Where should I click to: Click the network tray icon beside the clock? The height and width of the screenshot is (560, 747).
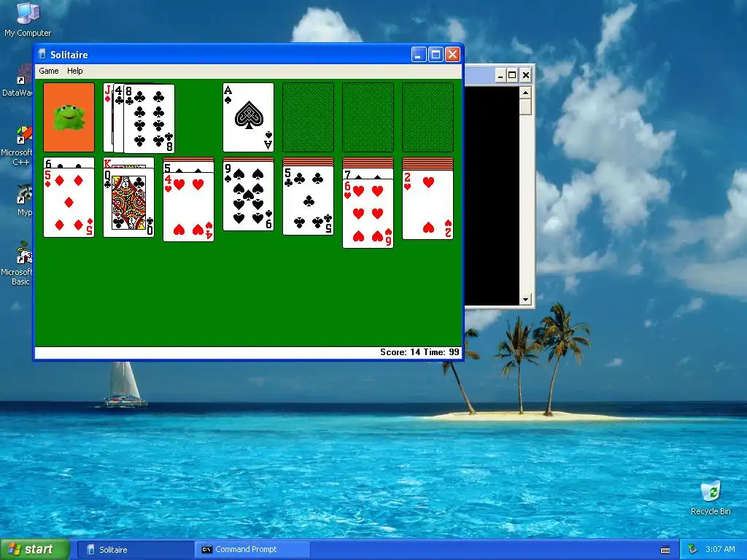[x=693, y=550]
